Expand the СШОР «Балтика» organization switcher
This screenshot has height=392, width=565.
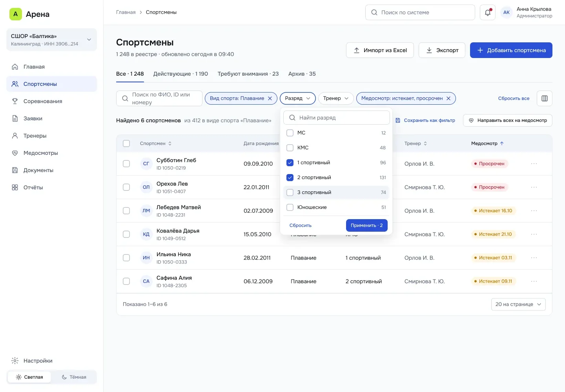click(52, 40)
